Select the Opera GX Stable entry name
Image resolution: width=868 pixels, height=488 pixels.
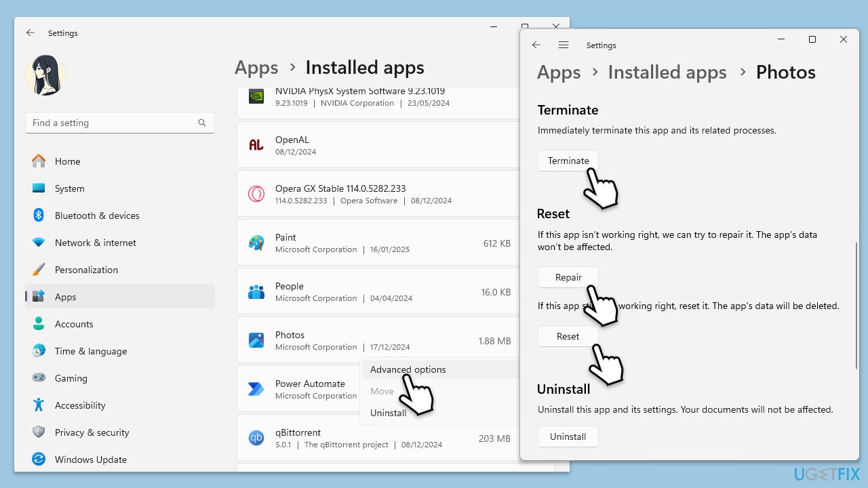tap(340, 188)
